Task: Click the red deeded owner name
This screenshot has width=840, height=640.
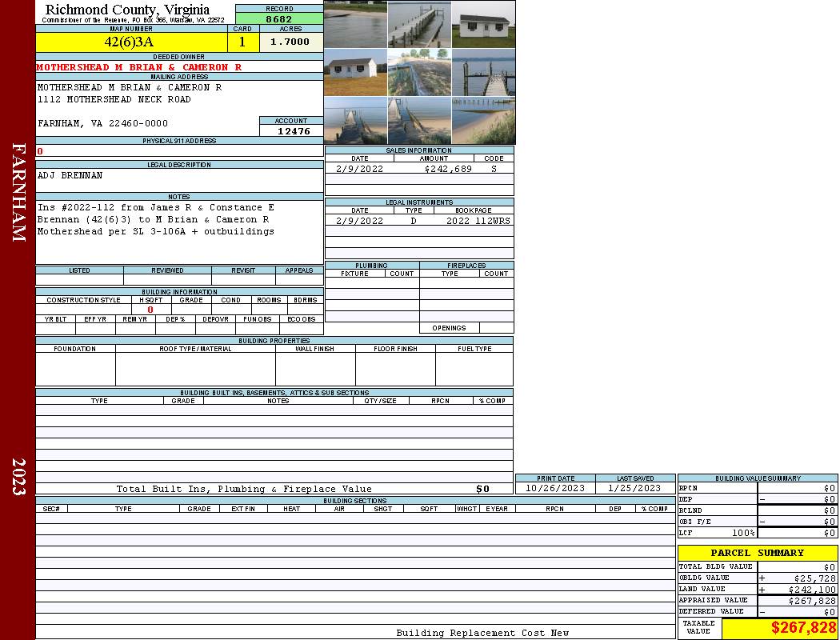Action: [139, 67]
